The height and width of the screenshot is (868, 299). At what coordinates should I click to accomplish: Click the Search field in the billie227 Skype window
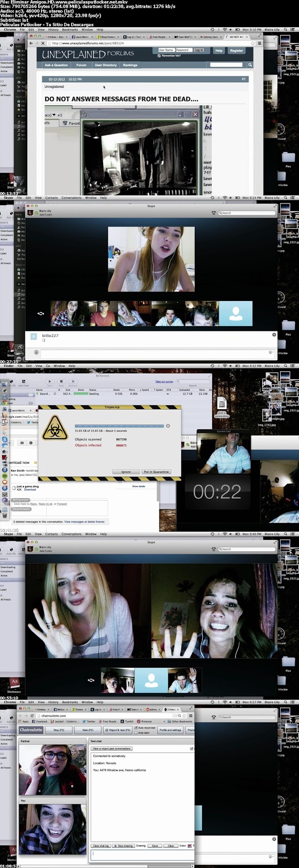[x=246, y=213]
